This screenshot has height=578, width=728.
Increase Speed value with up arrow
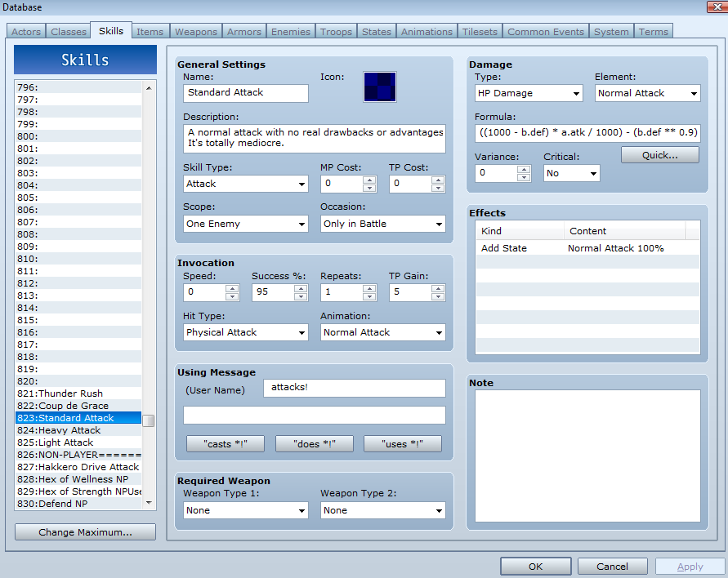click(232, 288)
